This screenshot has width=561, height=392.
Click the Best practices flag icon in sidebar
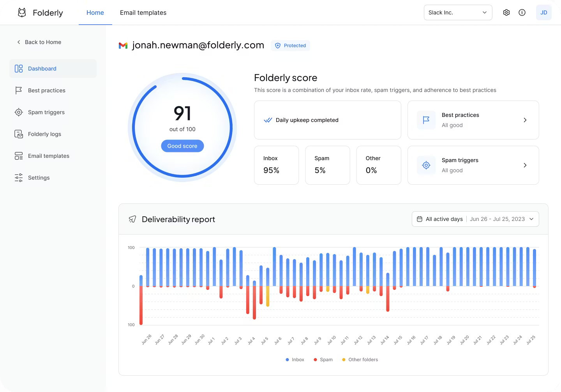(18, 90)
